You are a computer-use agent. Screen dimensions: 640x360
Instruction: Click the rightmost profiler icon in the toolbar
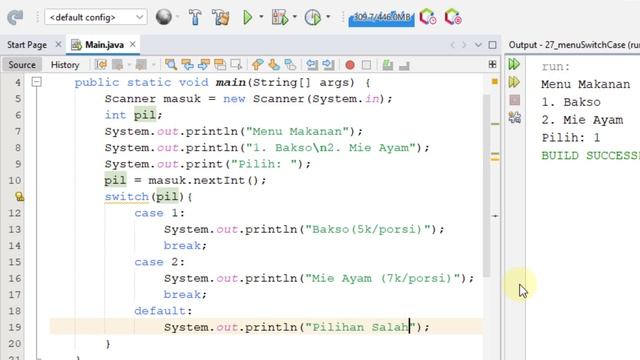tap(453, 17)
